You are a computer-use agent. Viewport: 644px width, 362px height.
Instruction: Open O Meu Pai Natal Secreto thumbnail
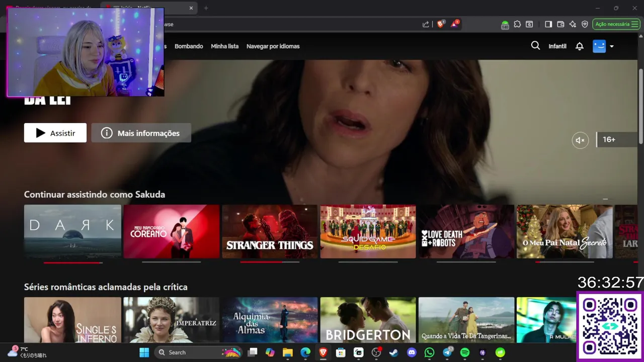pyautogui.click(x=565, y=231)
